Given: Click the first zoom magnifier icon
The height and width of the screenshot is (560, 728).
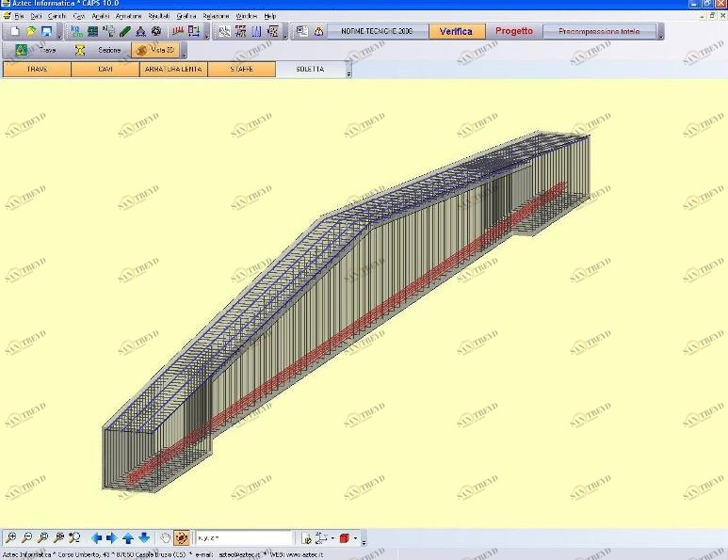Looking at the screenshot, I should 10,538.
